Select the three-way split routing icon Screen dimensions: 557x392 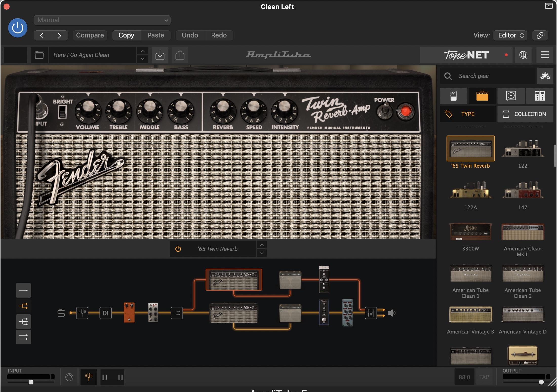pyautogui.click(x=23, y=322)
